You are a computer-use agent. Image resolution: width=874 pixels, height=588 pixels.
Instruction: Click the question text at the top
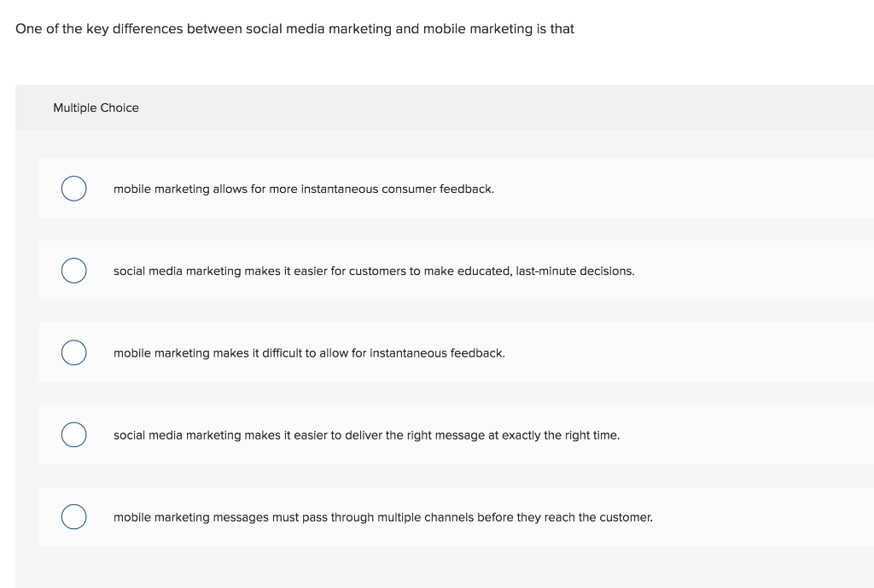295,28
